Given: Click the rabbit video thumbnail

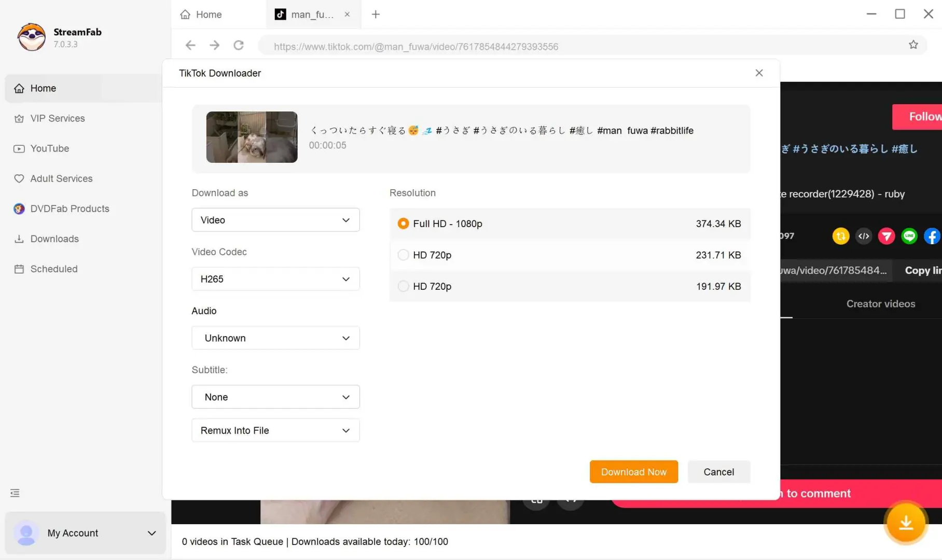Looking at the screenshot, I should pos(252,137).
